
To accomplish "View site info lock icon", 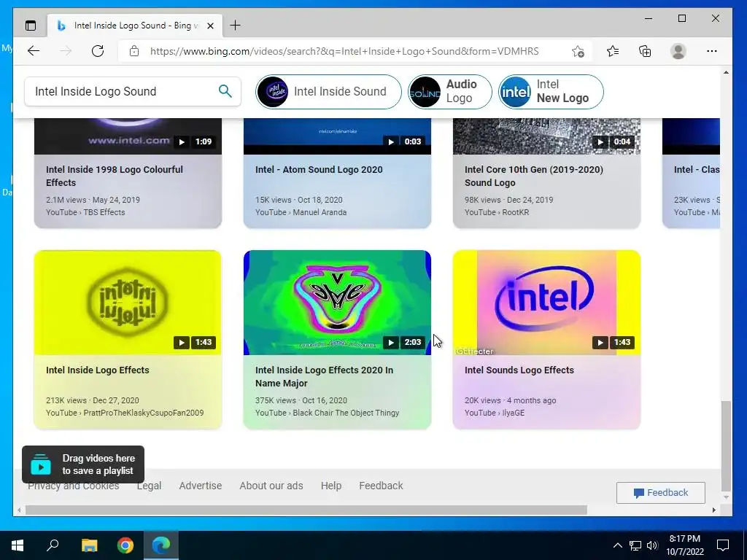I will pyautogui.click(x=134, y=51).
